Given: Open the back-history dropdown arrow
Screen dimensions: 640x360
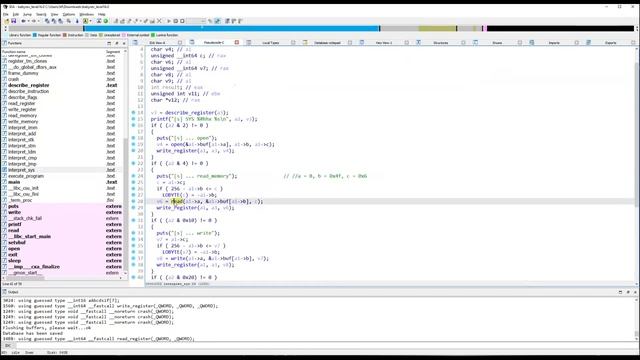Looking at the screenshot, I should [x=28, y=21].
